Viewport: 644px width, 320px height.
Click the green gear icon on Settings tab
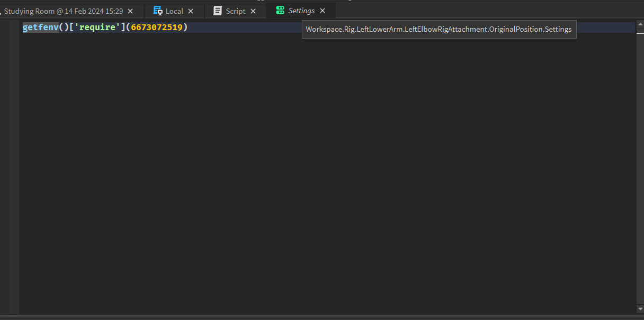279,10
